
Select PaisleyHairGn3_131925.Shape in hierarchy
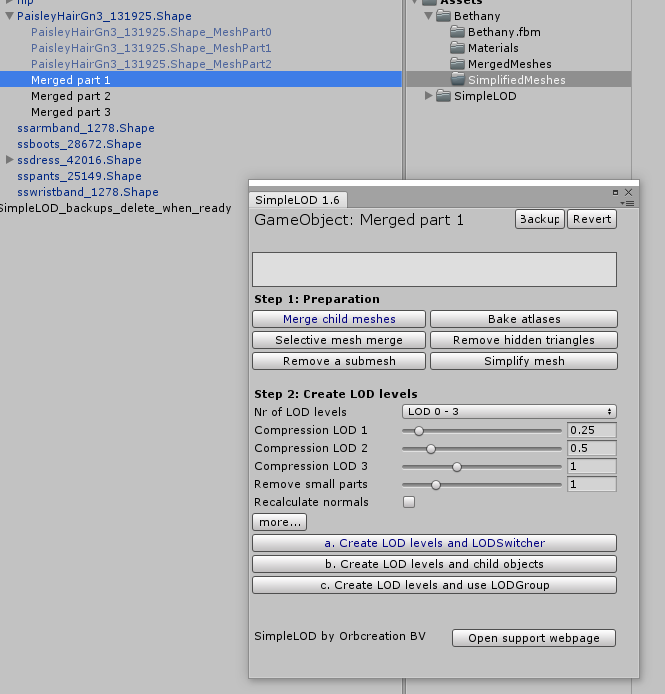[x=104, y=16]
